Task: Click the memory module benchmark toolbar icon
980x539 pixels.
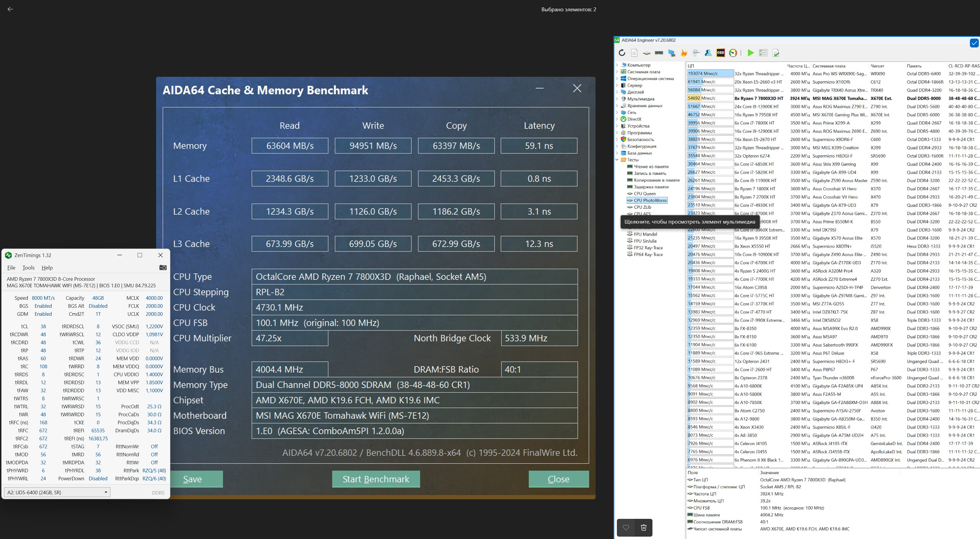Action: [x=659, y=53]
